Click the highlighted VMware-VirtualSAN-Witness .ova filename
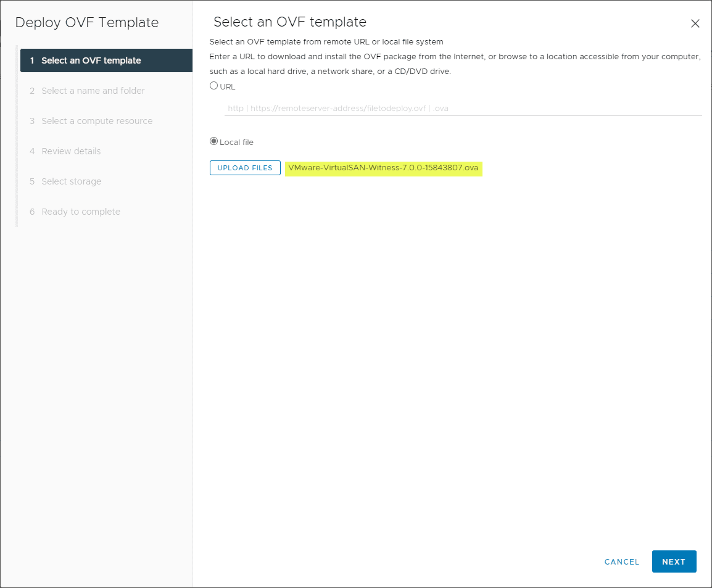Viewport: 712px width, 588px height. [383, 168]
